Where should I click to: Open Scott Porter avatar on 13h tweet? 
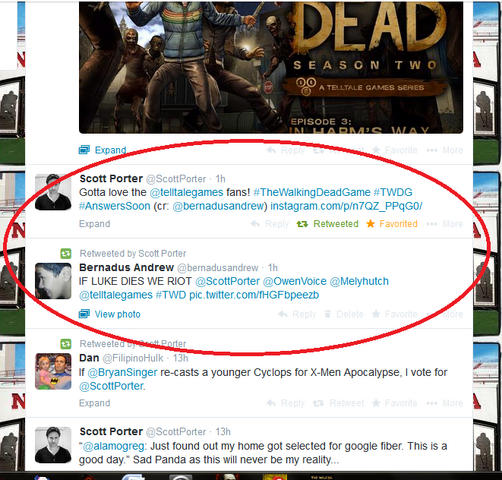[53, 445]
